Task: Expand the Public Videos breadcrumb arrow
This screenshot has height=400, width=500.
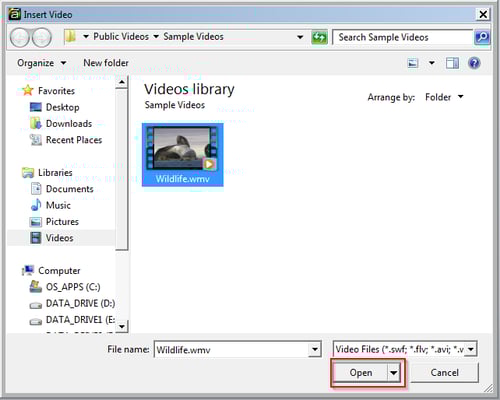Action: (x=156, y=36)
